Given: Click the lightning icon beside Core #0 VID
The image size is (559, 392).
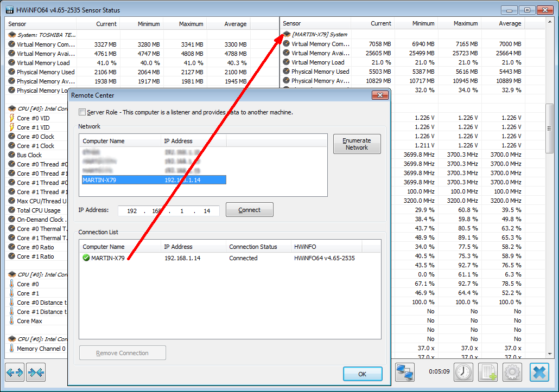Looking at the screenshot, I should click(x=12, y=118).
